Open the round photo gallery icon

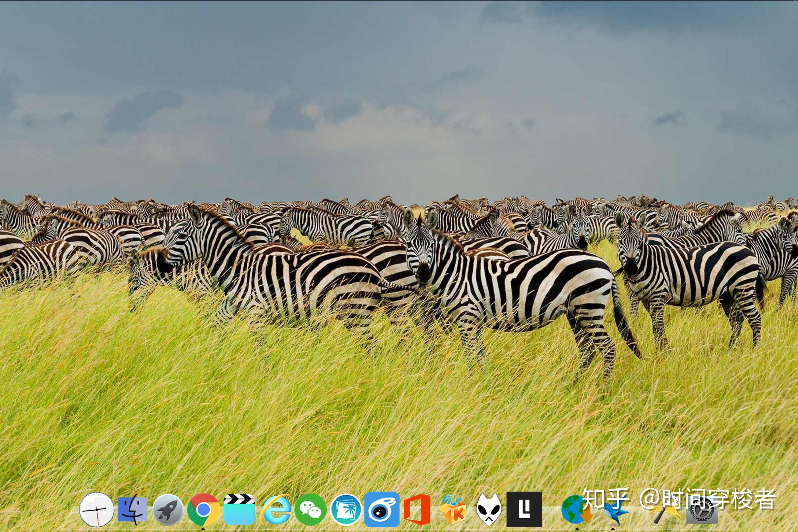(346, 509)
